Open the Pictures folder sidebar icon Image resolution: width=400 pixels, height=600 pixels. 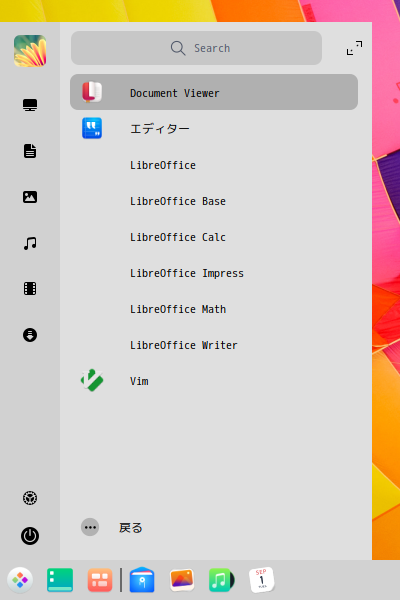pos(30,197)
